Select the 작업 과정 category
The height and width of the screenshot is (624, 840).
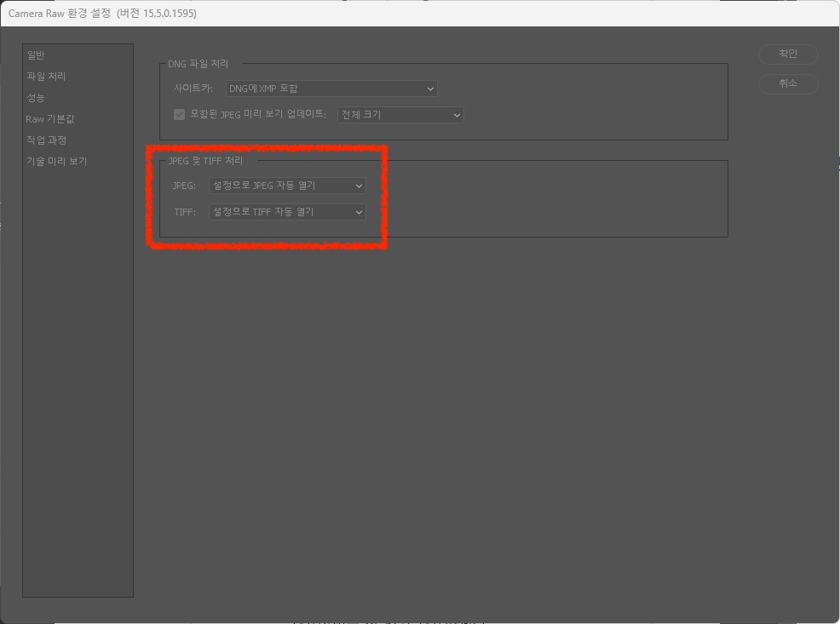pyautogui.click(x=47, y=140)
